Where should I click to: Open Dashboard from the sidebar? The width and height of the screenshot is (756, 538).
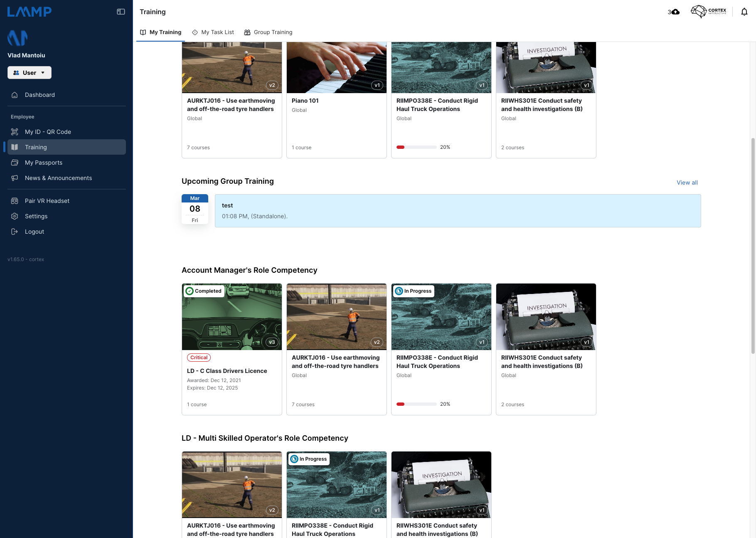click(66, 95)
